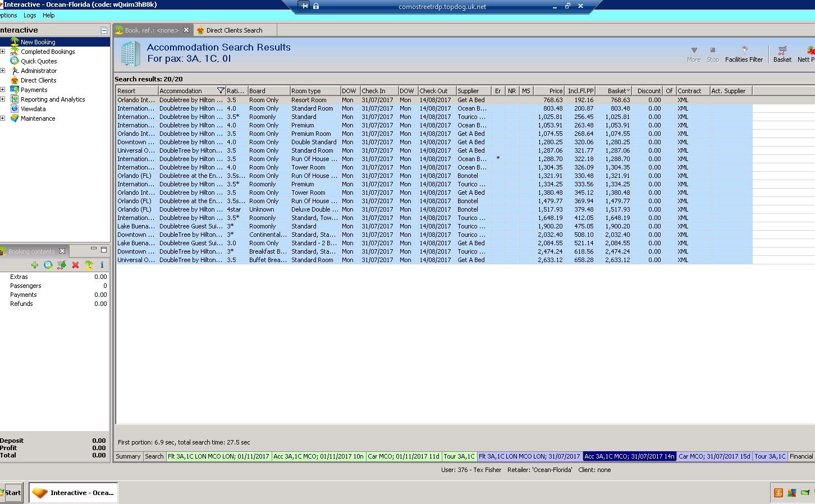
Task: Expand the Reporting and Analytics tree node
Action: (x=3, y=99)
